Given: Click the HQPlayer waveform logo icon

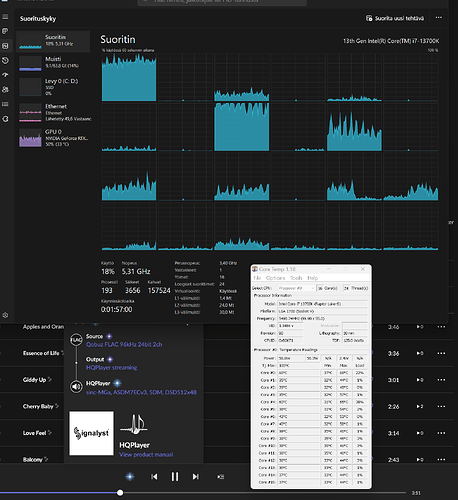Looking at the screenshot, I should pos(134,425).
